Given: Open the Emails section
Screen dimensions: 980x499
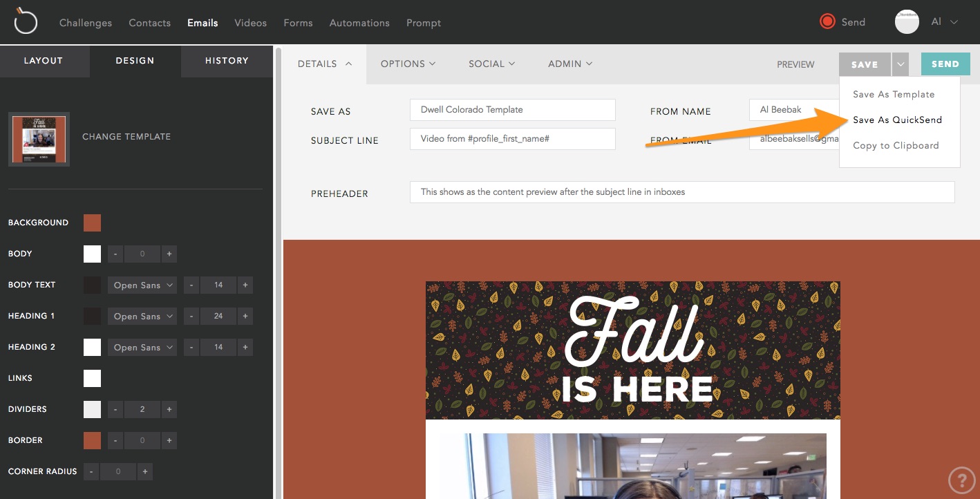Looking at the screenshot, I should (x=202, y=23).
